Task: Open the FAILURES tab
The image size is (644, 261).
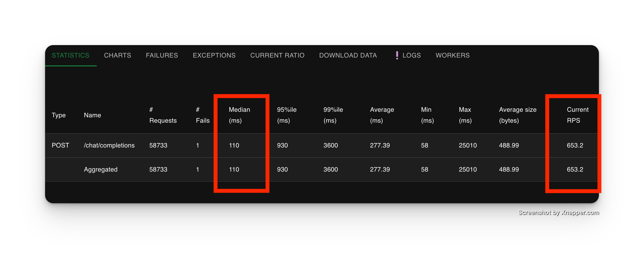Action: tap(162, 55)
